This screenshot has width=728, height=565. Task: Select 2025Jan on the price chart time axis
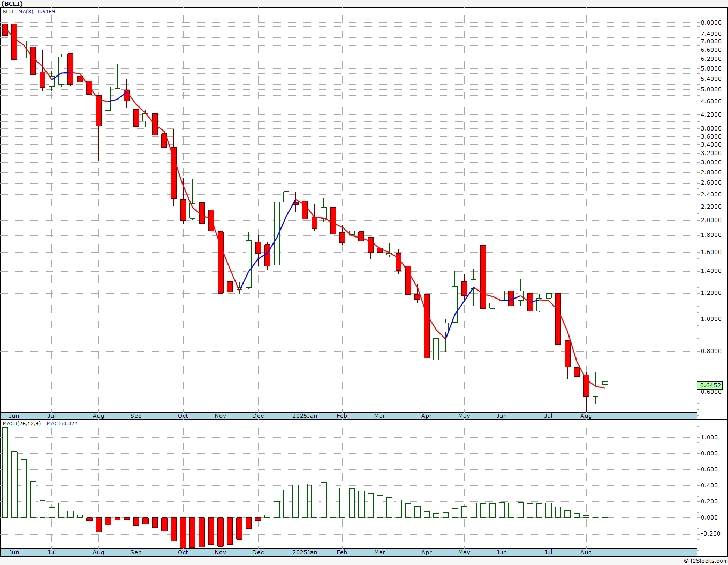tap(305, 416)
